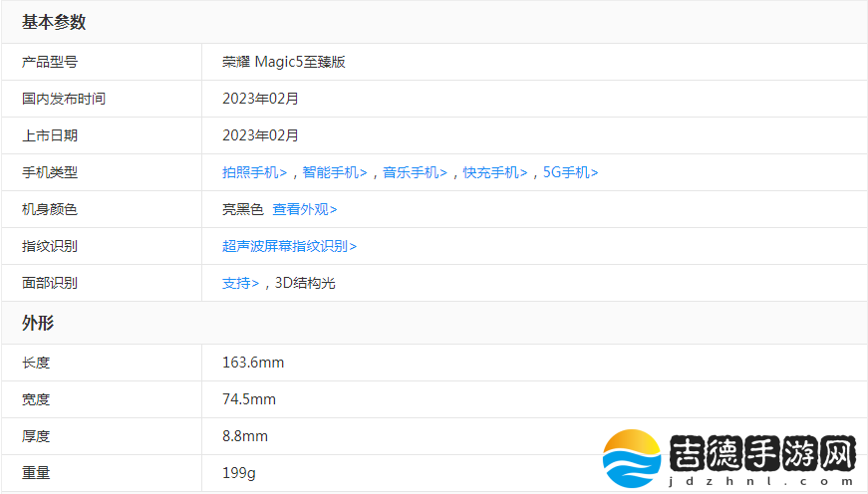Click the 重量 label

pos(36,473)
